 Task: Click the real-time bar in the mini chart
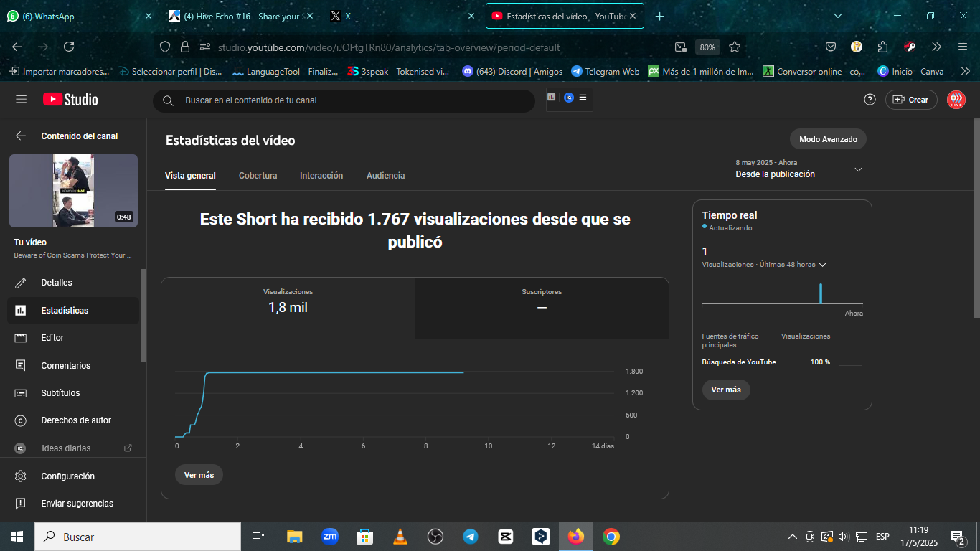click(821, 293)
